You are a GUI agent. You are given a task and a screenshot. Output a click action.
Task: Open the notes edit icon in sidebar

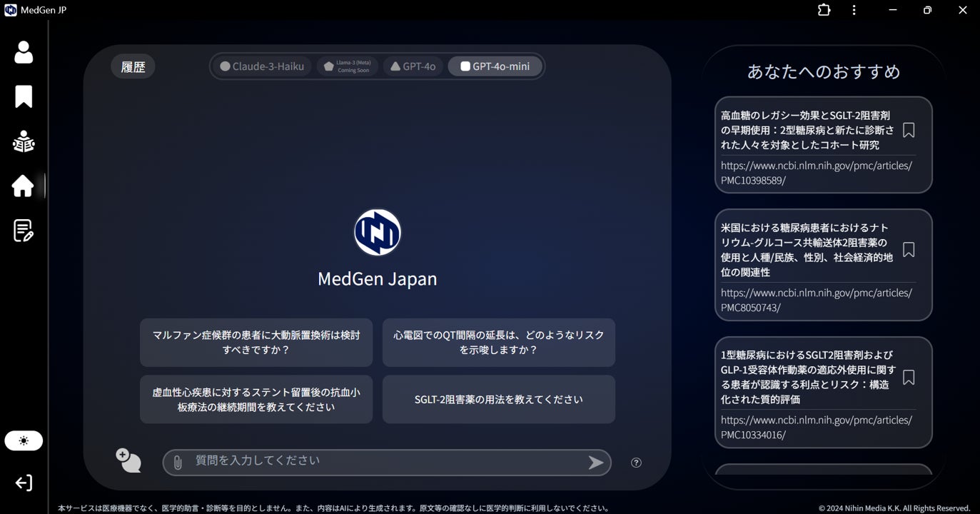24,231
